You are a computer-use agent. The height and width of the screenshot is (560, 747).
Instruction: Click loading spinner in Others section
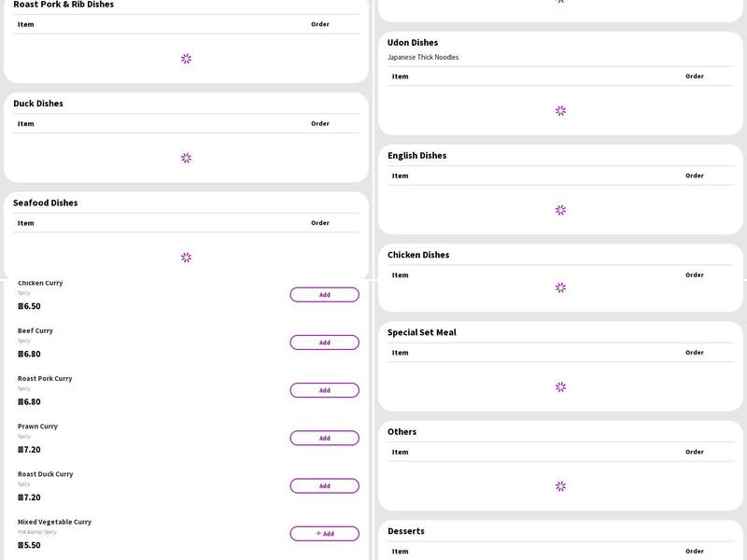560,486
